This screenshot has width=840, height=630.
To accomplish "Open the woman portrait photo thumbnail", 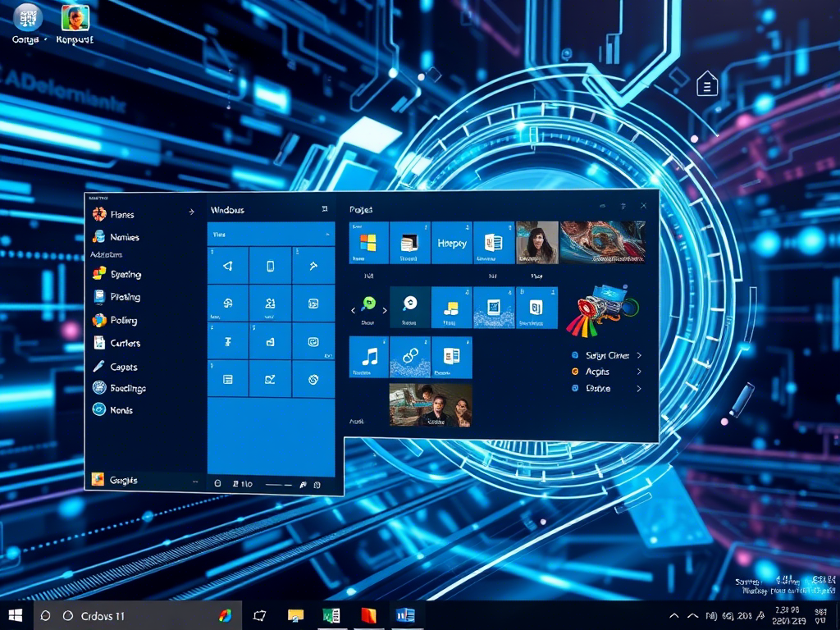I will [536, 243].
